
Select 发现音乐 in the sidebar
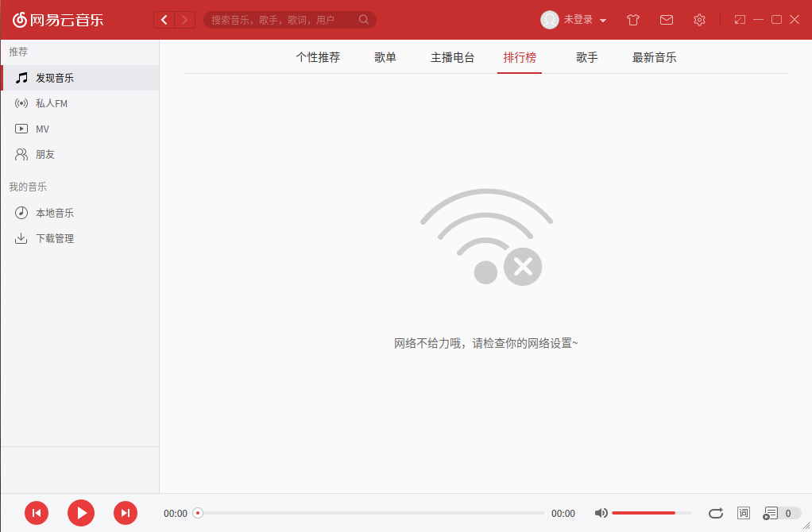coord(54,77)
